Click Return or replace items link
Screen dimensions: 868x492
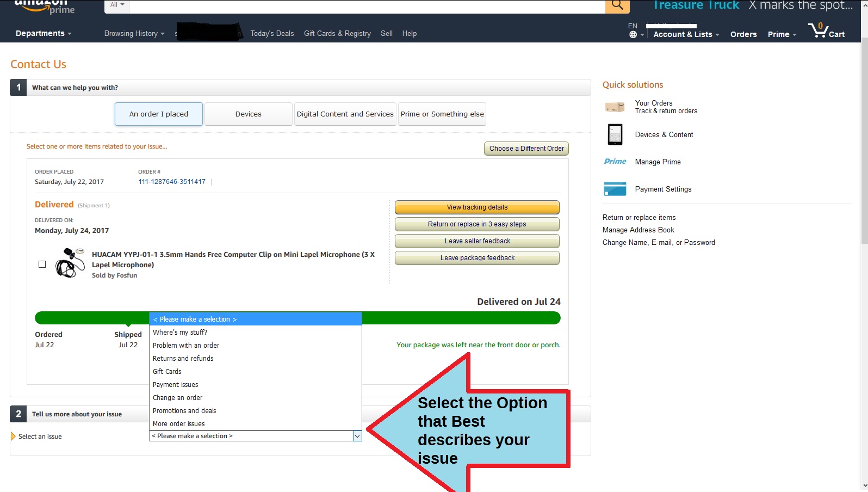tap(639, 217)
